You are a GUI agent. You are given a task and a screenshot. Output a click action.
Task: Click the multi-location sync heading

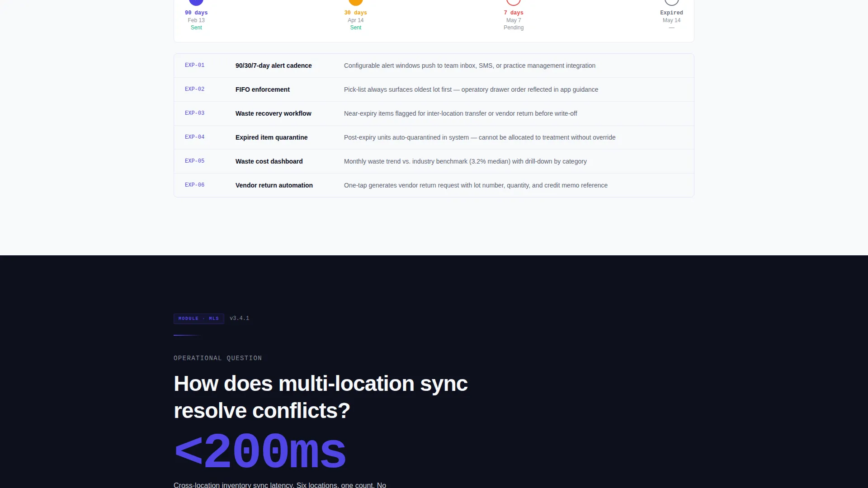tap(321, 397)
